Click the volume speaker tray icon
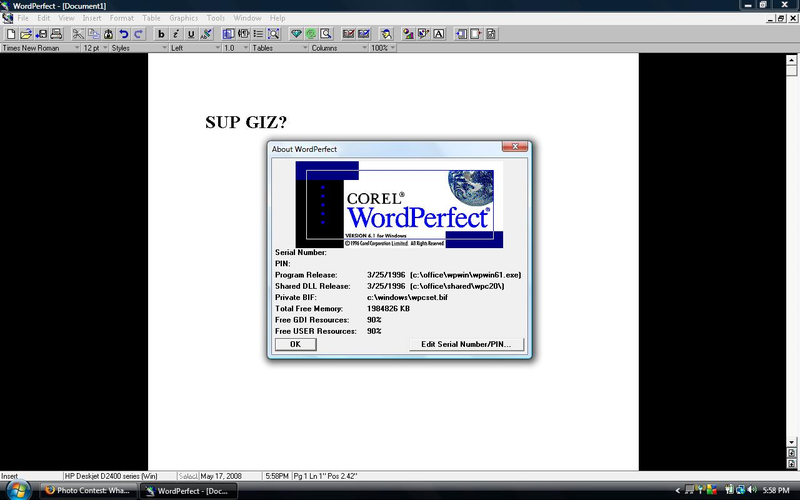 click(752, 490)
